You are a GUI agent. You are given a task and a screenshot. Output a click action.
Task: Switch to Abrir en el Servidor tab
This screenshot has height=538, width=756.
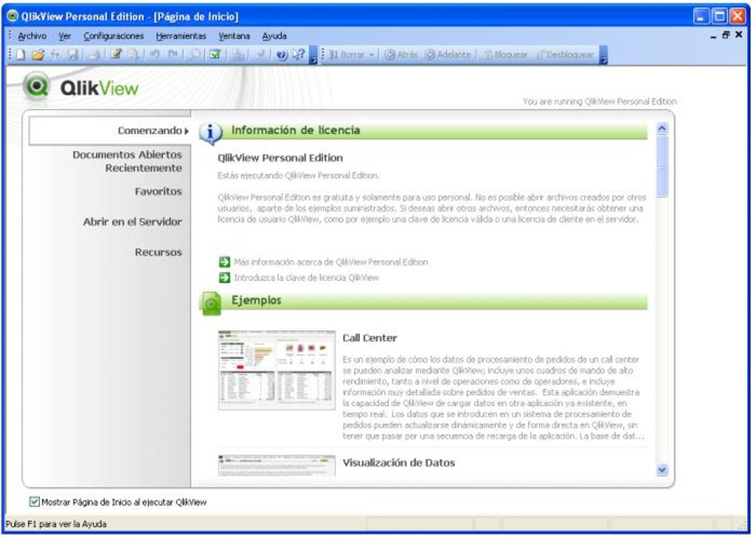[x=133, y=222]
